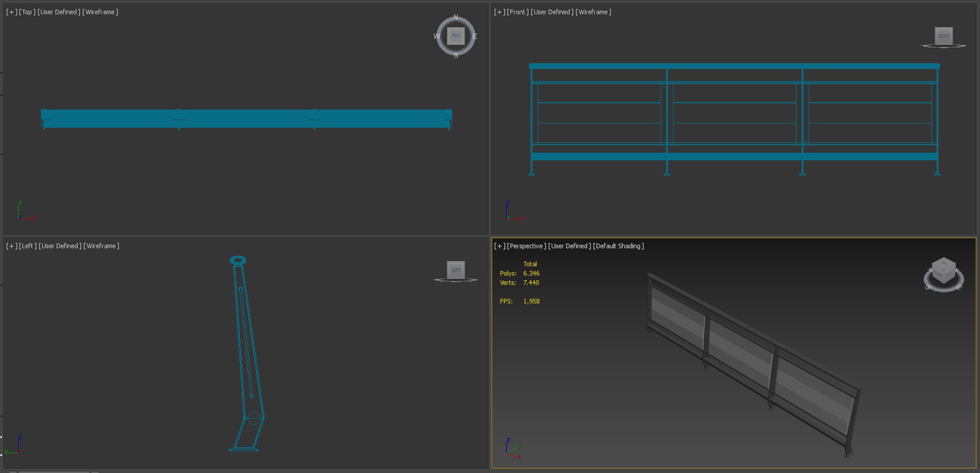The image size is (980, 473).
Task: Click the FRONT face of the Front viewport ViewCube
Action: pyautogui.click(x=944, y=36)
